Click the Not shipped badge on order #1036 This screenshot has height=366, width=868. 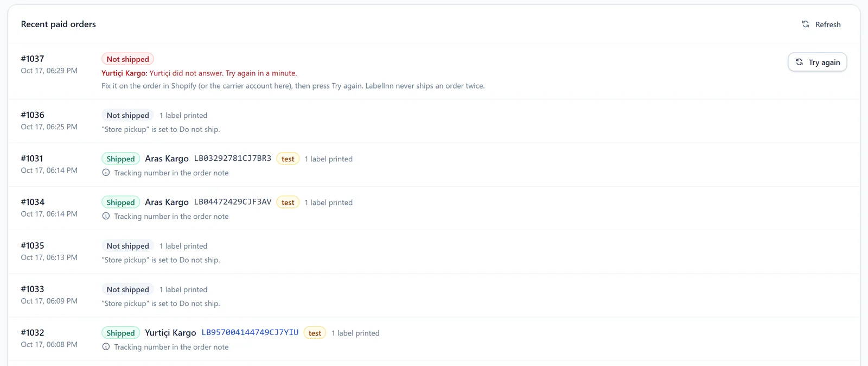[127, 115]
